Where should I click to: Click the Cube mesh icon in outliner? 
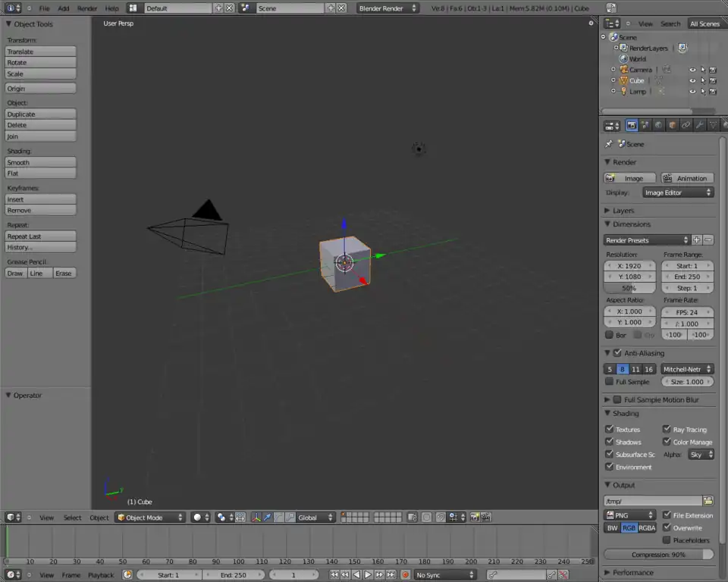(624, 80)
